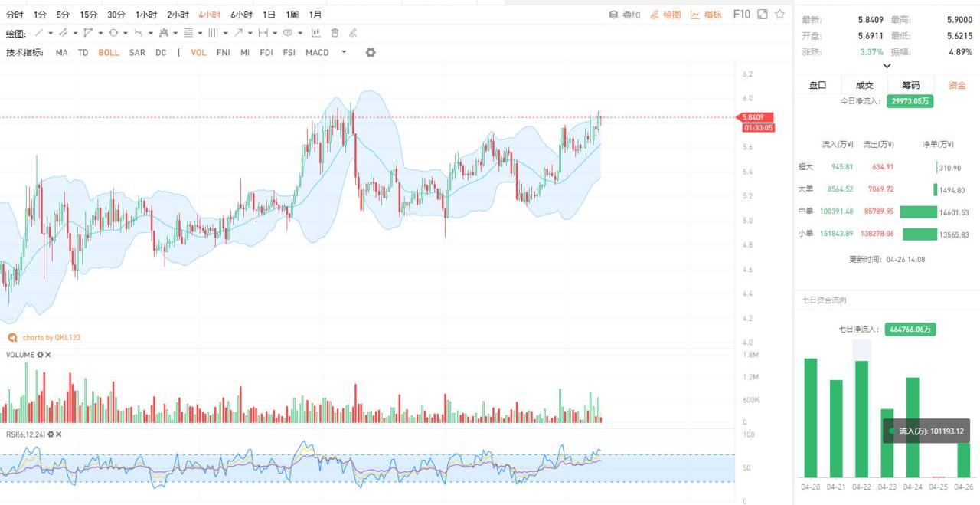This screenshot has height=505, width=980.
Task: Click the 04-20 inflow bar
Action: (810, 418)
